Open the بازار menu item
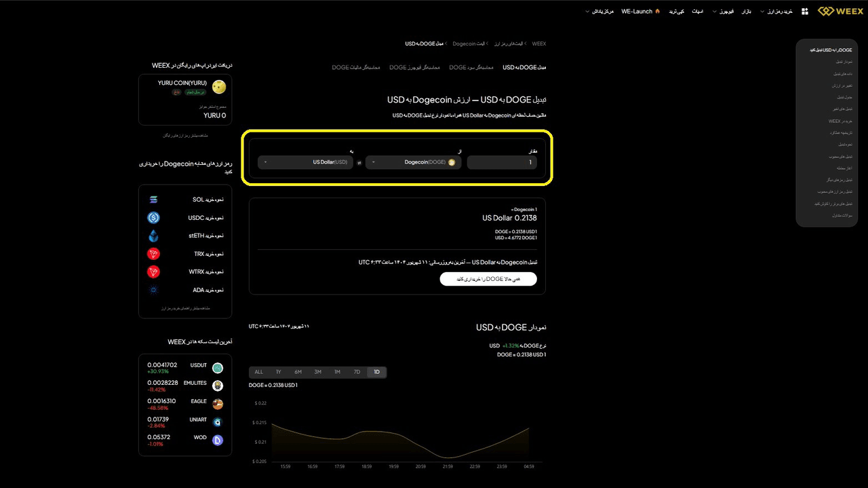Screen dimensions: 868x488 pos(747,10)
